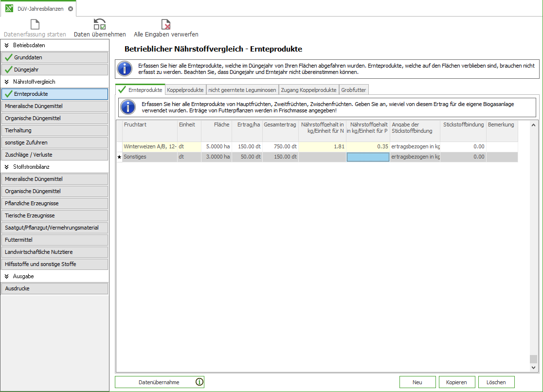Close the DüV-Jahresbilanzen tab

point(71,9)
